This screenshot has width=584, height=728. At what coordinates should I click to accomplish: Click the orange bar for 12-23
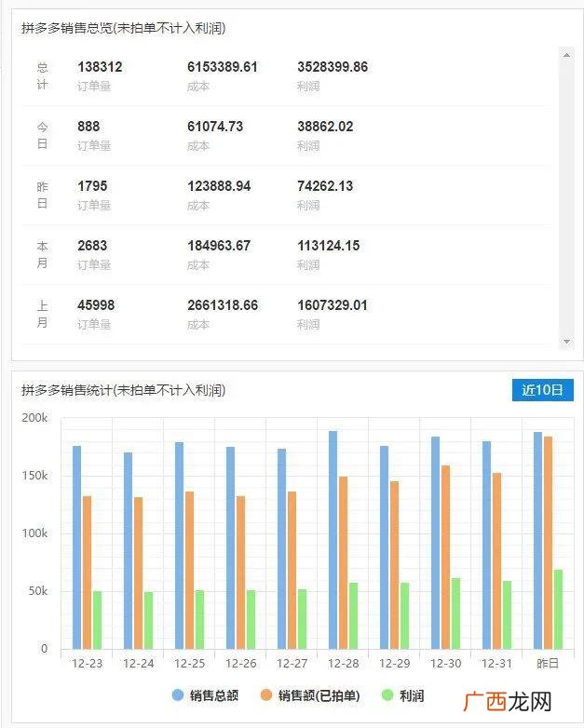(x=87, y=573)
